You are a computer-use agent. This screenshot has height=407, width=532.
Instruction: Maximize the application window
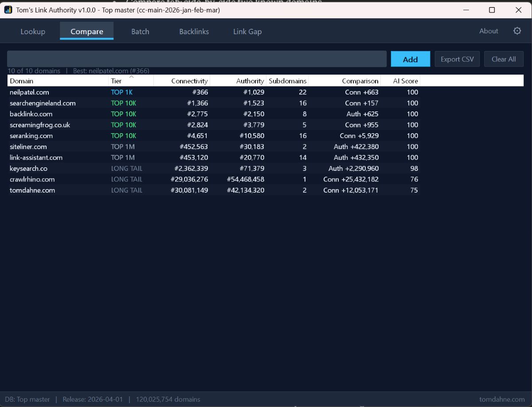(x=492, y=10)
